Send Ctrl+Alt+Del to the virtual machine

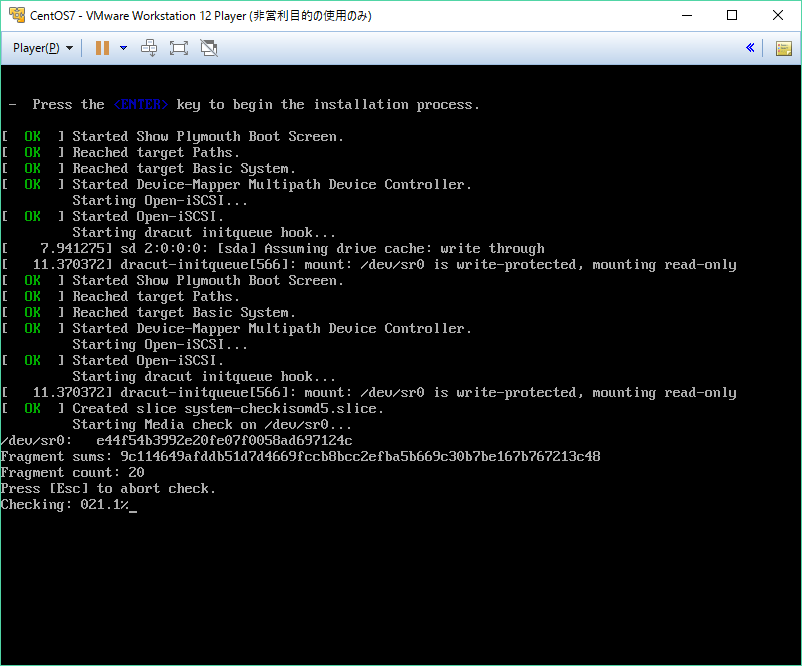[x=149, y=48]
